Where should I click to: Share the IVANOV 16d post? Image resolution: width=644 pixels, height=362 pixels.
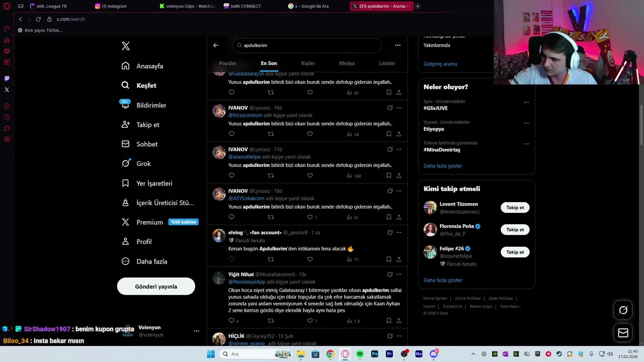tap(399, 134)
